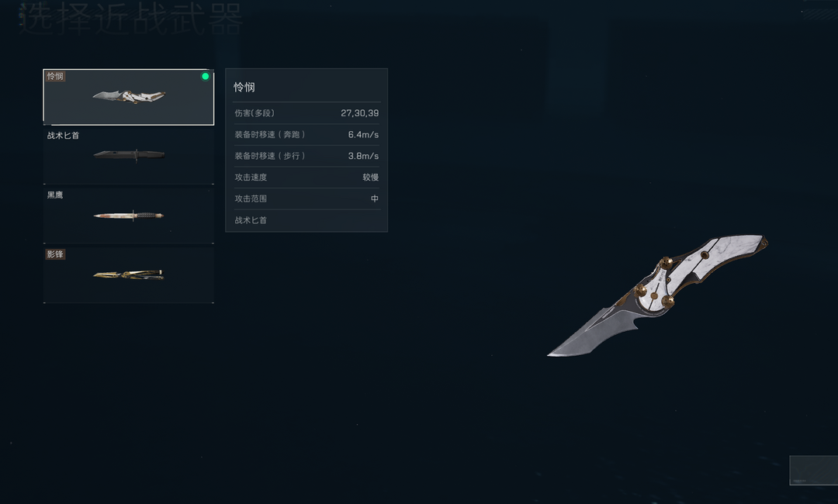Click the 影锋 name tag label
The width and height of the screenshot is (838, 504).
pos(55,254)
